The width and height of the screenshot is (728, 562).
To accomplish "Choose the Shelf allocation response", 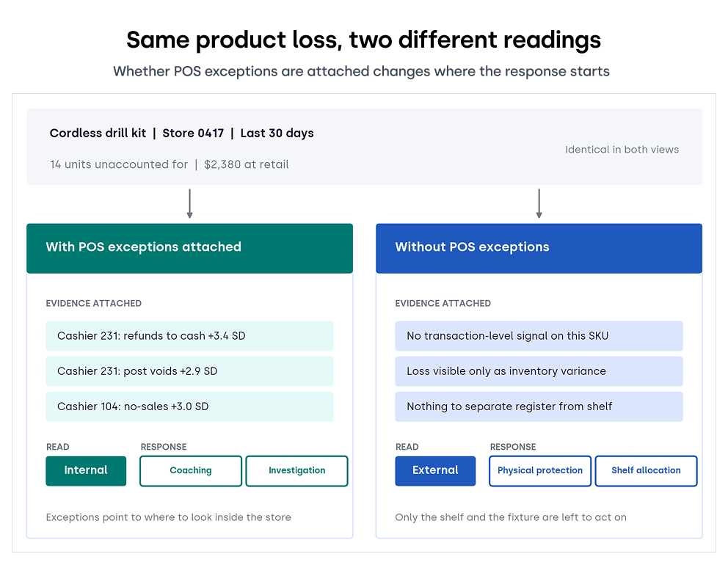I will point(646,470).
